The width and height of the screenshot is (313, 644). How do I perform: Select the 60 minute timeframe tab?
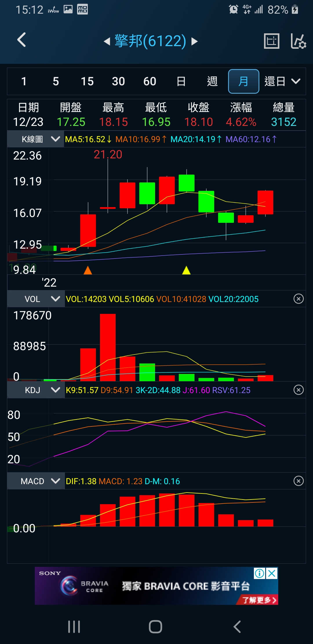coord(150,82)
